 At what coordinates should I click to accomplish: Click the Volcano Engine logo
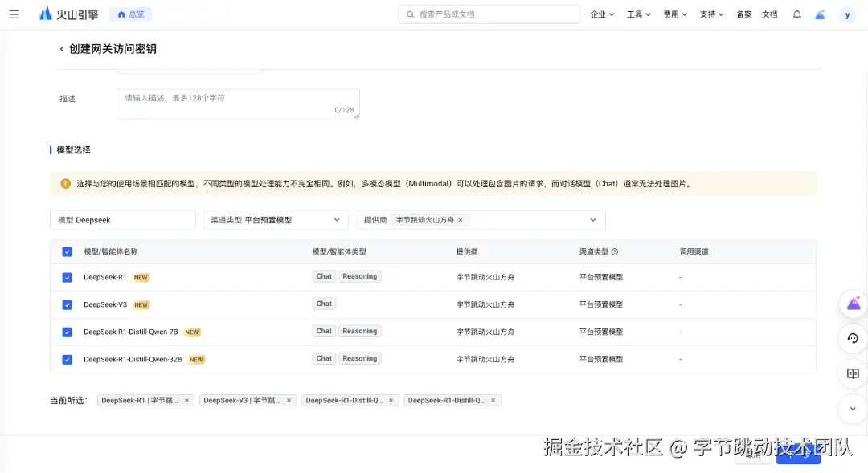(68, 14)
